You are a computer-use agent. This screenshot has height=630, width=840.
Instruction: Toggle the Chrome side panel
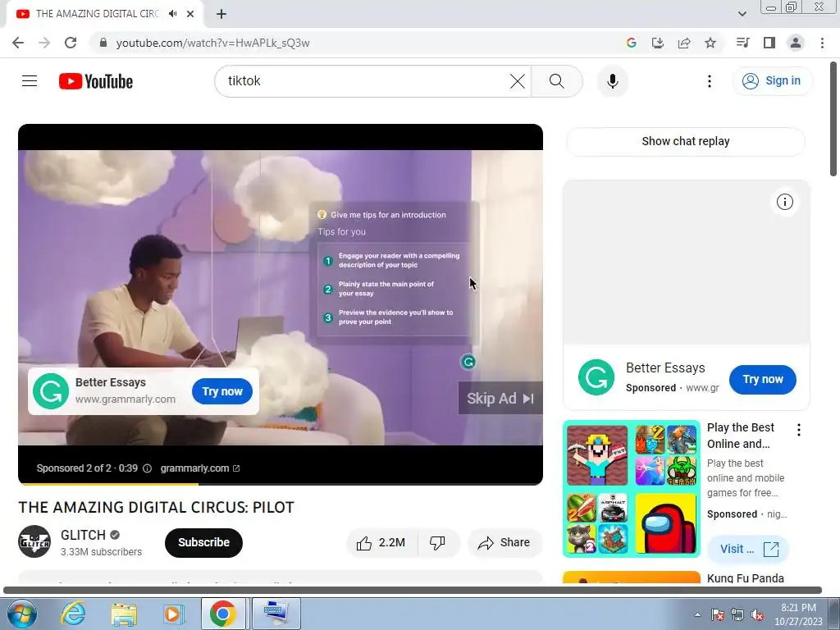pos(769,43)
